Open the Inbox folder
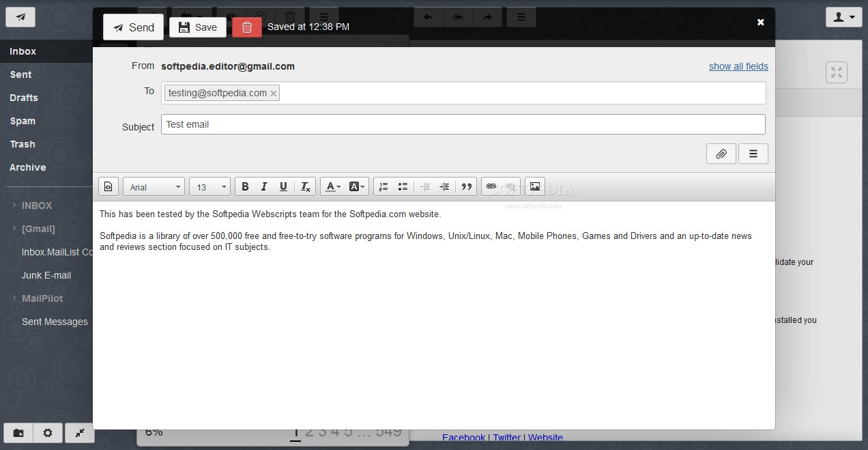The height and width of the screenshot is (450, 868). pos(46,51)
